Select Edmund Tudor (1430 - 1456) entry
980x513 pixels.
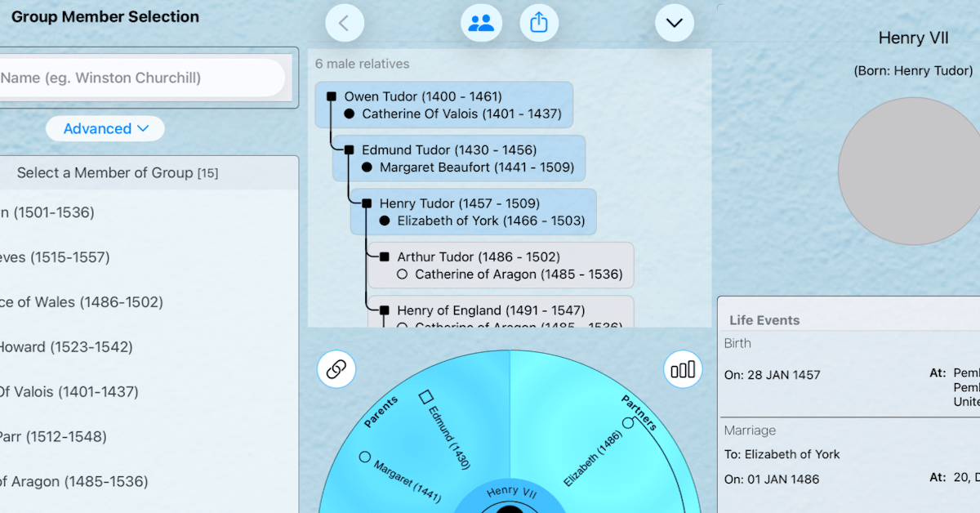pyautogui.click(x=448, y=150)
